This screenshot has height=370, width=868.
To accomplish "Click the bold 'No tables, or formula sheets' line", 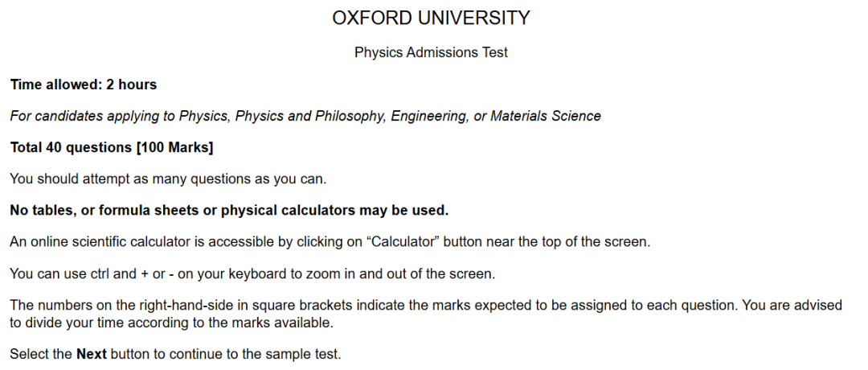I will [229, 211].
